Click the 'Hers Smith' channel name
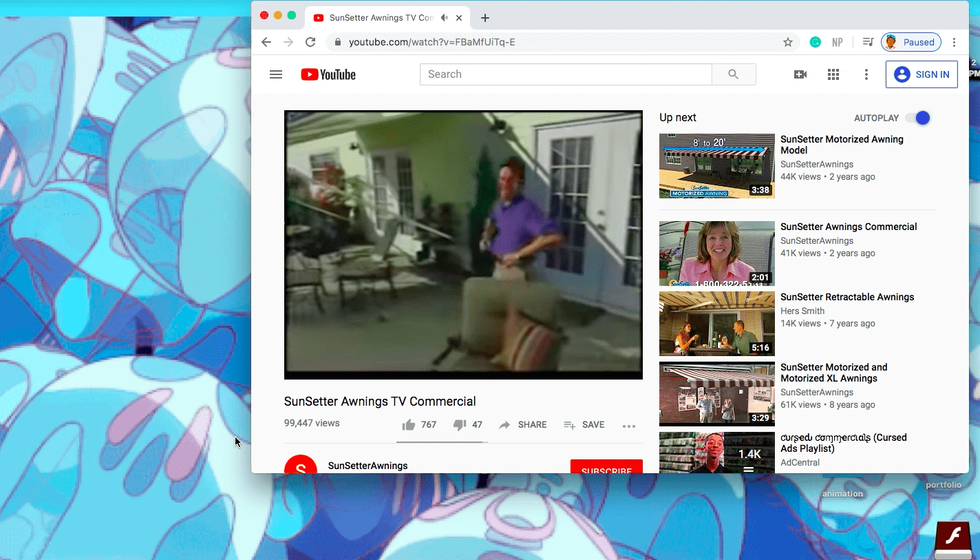The image size is (980, 560). point(802,311)
